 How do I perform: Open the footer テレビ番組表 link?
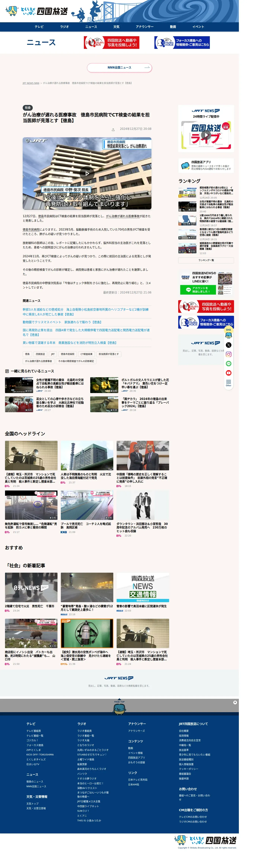pyautogui.click(x=34, y=731)
